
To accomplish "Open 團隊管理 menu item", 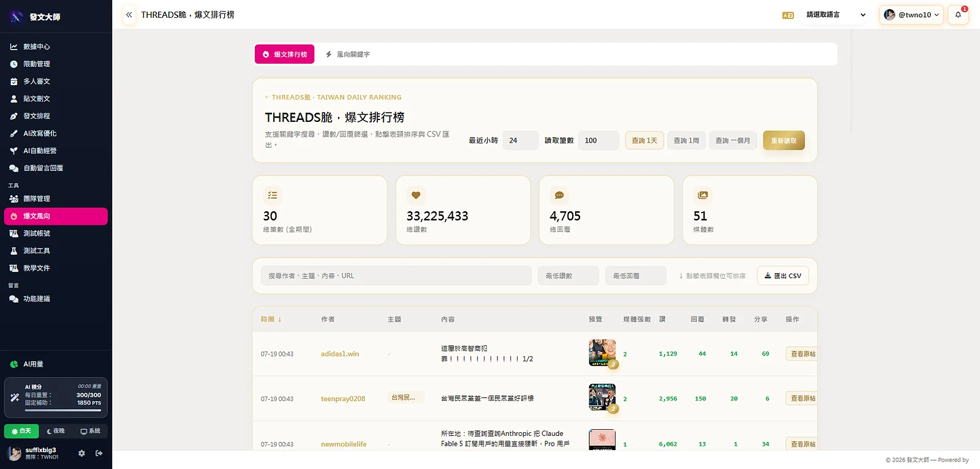I will click(56, 199).
